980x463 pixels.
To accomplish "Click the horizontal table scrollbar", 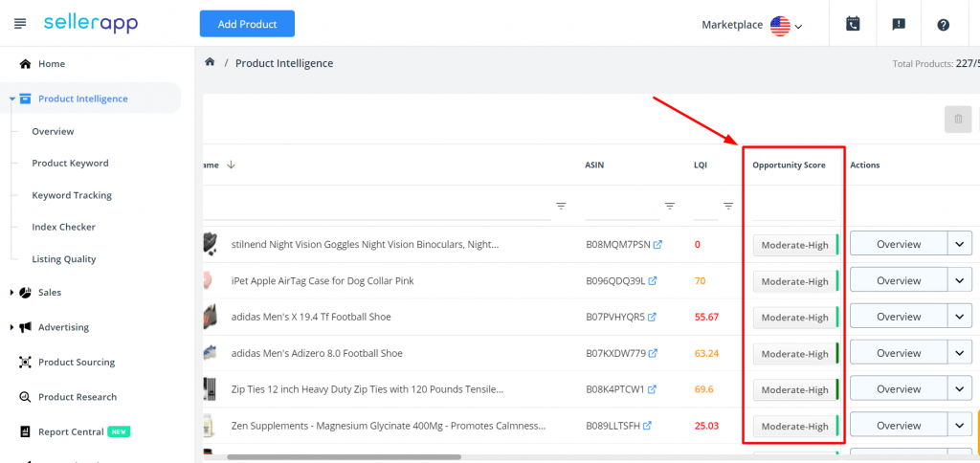I will coord(344,457).
